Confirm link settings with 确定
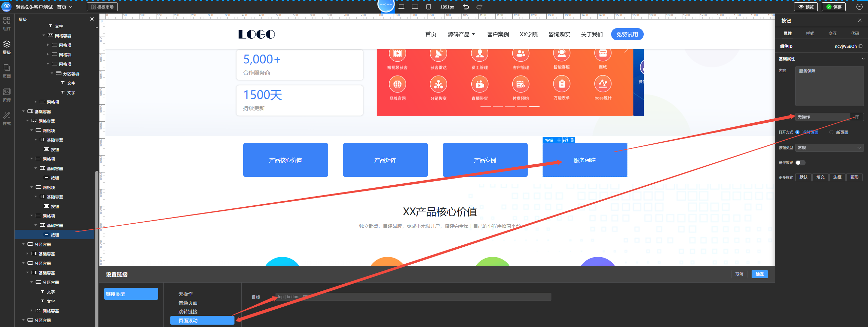This screenshot has width=868, height=327. [760, 274]
